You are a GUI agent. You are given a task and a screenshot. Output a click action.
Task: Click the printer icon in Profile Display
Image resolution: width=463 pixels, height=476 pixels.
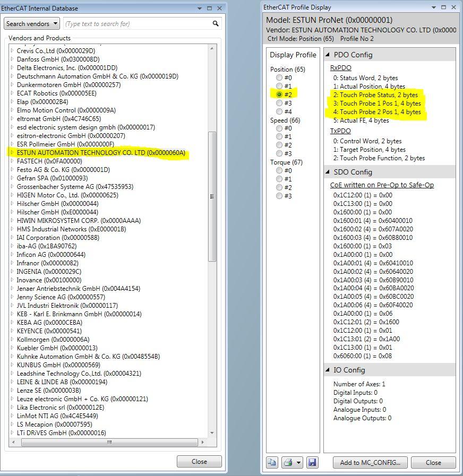(x=288, y=462)
